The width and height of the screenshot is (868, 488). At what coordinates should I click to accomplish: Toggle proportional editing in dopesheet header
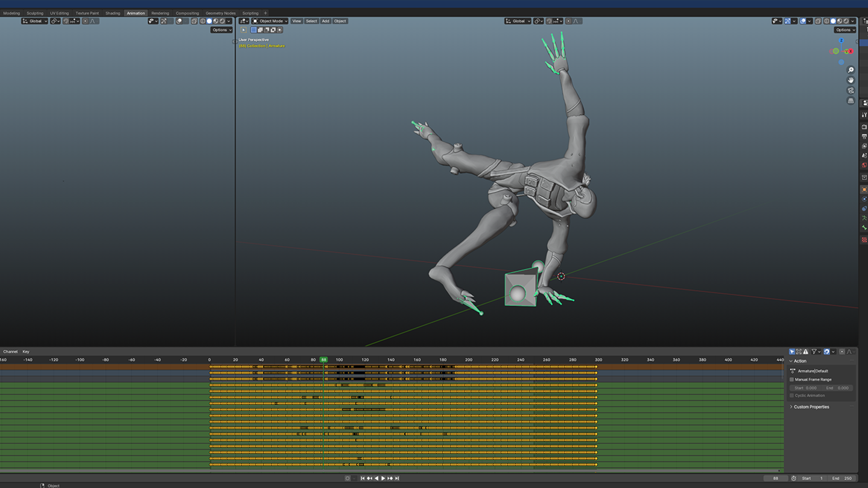point(842,352)
